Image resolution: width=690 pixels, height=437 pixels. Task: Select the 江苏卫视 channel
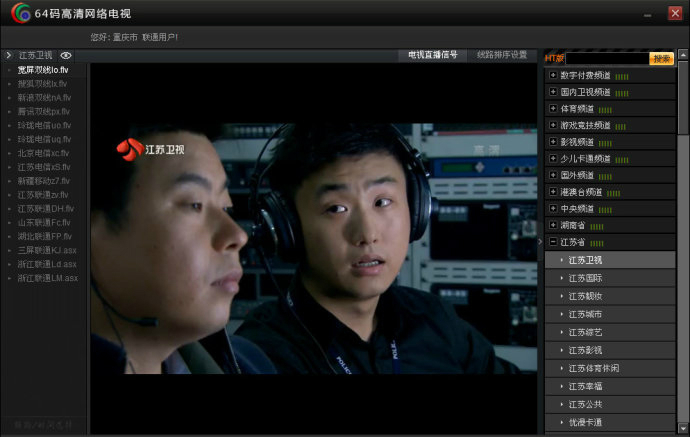tap(610, 260)
